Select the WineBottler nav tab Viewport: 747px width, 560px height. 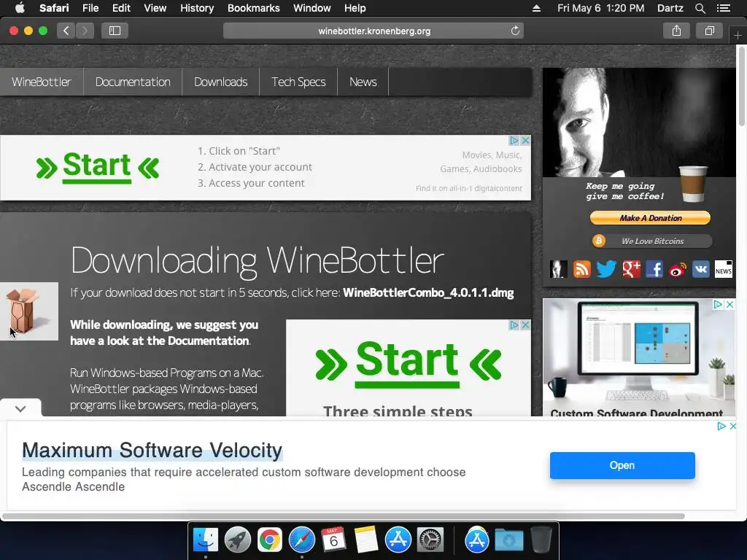click(x=42, y=82)
